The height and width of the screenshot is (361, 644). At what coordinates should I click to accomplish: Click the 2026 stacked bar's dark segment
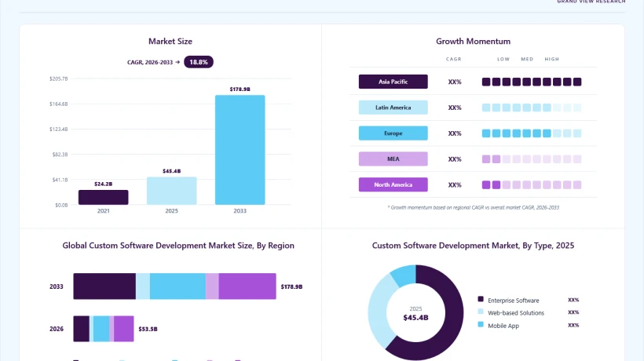tap(82, 329)
